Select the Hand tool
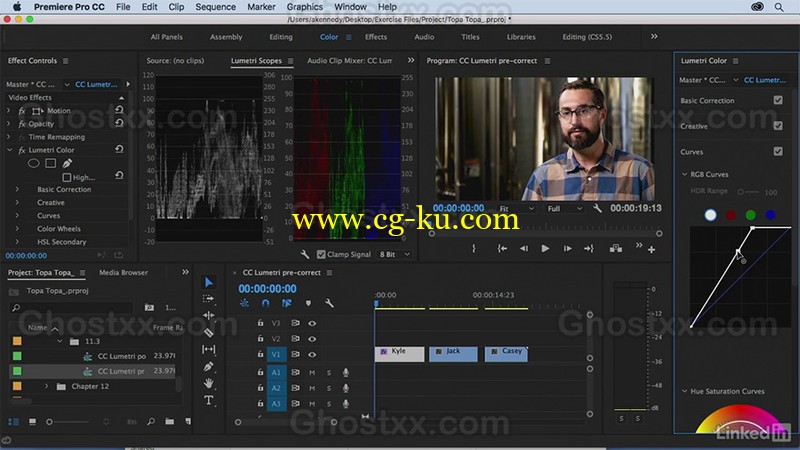This screenshot has width=800, height=450. tap(208, 383)
